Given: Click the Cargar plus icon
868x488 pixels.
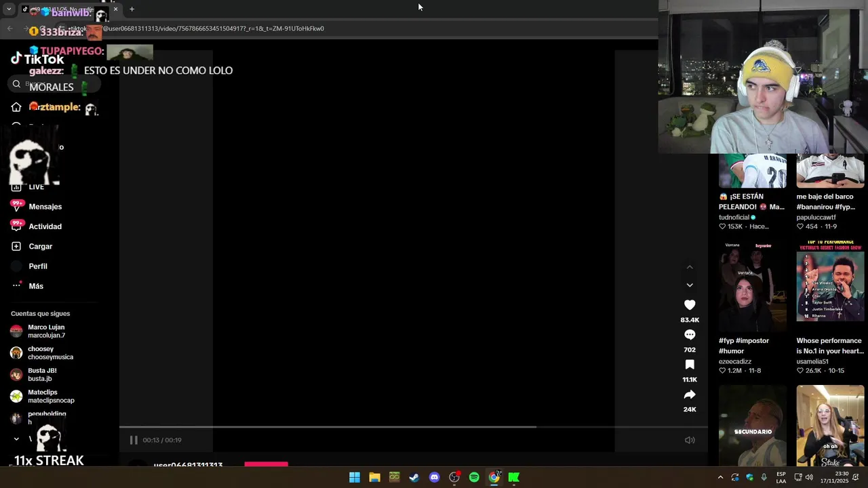Looking at the screenshot, I should pos(16,247).
